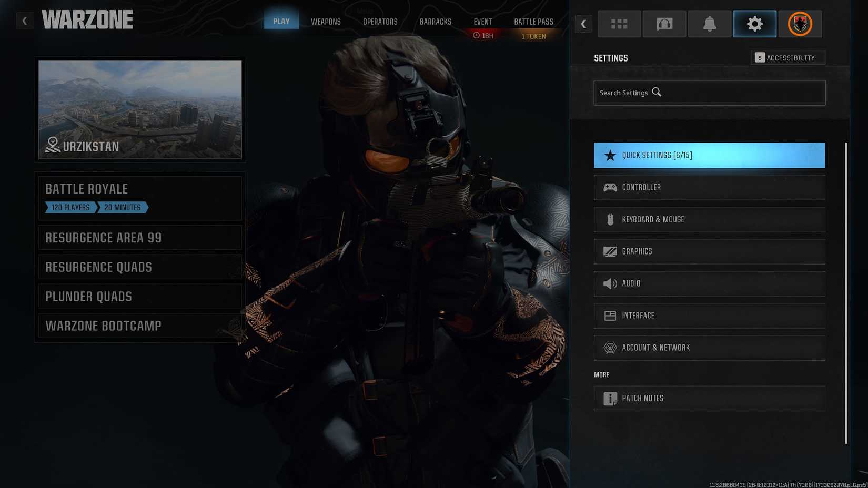Collapse the side panel with left chevron

[x=583, y=24]
